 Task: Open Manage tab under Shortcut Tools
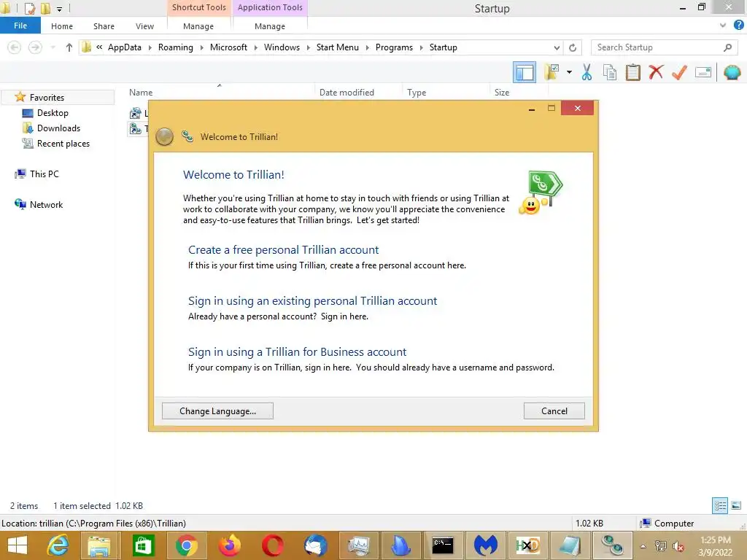tap(198, 26)
